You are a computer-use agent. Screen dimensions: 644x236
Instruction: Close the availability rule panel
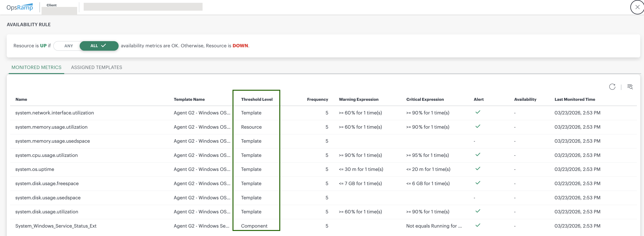coord(637,7)
